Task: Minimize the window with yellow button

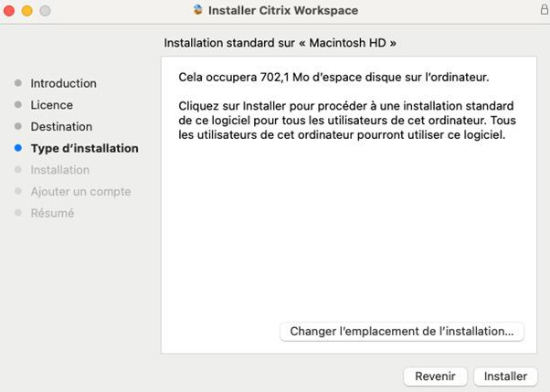Action: tap(27, 11)
